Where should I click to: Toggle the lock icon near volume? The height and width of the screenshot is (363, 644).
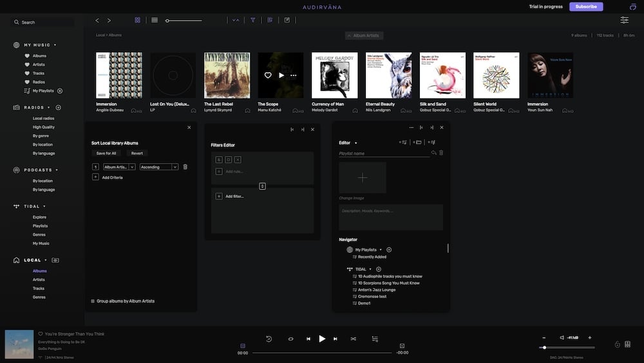pyautogui.click(x=618, y=344)
